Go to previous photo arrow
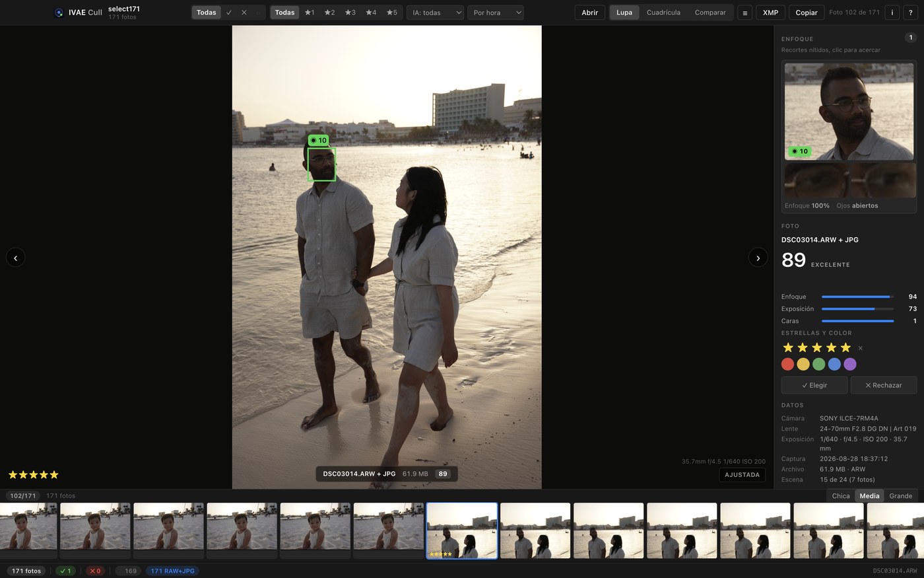Screen dimensions: 924x578 [x=16, y=258]
